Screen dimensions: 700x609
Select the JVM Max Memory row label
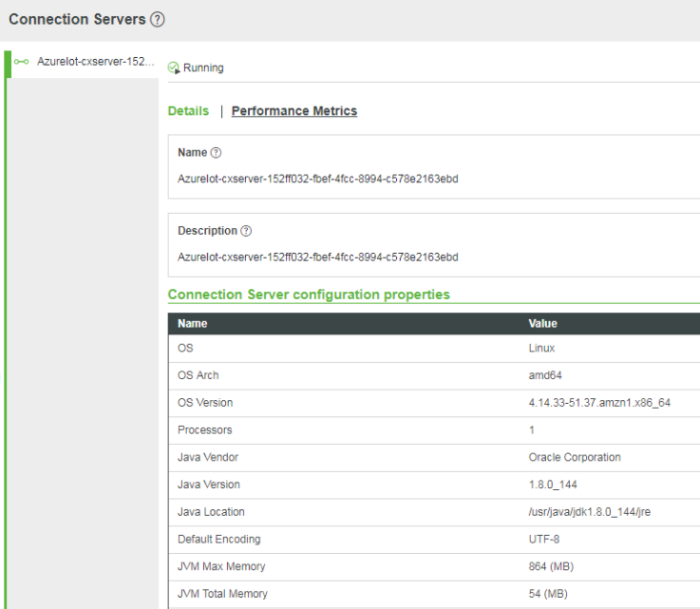point(221,566)
